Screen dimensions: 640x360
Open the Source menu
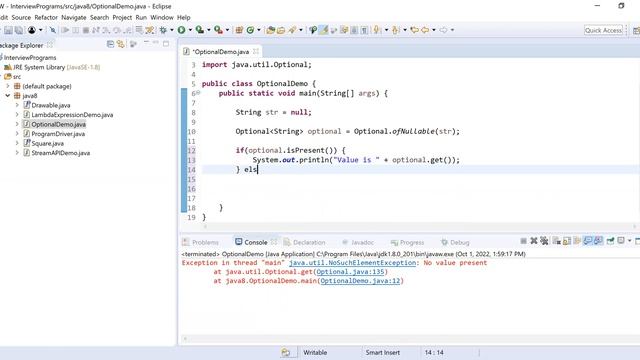click(x=21, y=18)
